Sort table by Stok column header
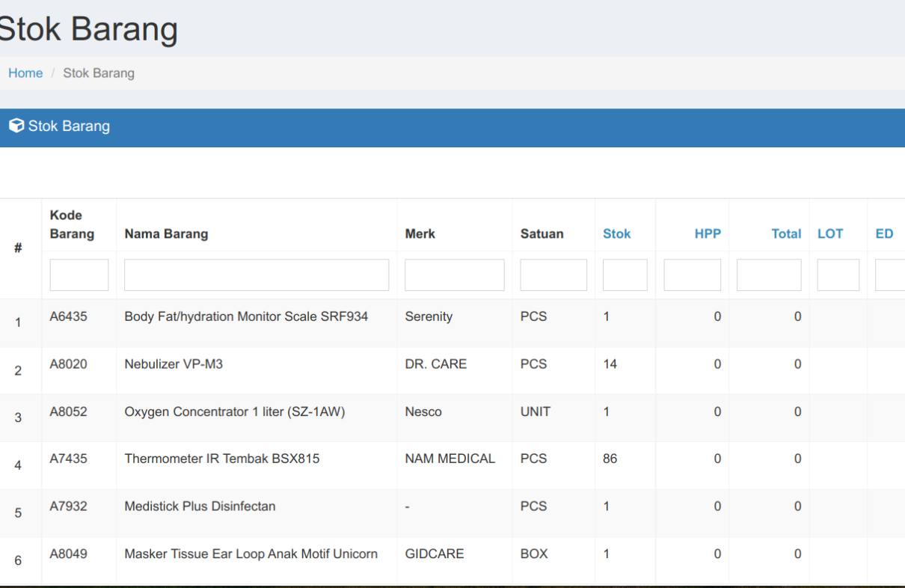The image size is (905, 588). tap(616, 233)
